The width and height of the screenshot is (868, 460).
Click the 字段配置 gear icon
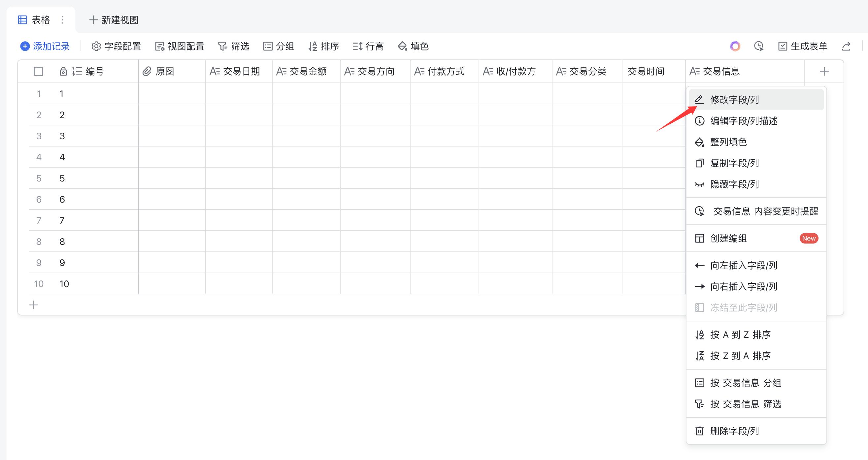point(96,46)
